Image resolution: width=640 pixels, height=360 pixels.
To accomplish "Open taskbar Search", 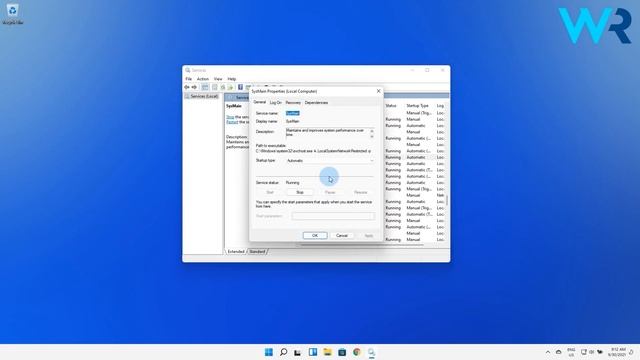I will pos(283,352).
